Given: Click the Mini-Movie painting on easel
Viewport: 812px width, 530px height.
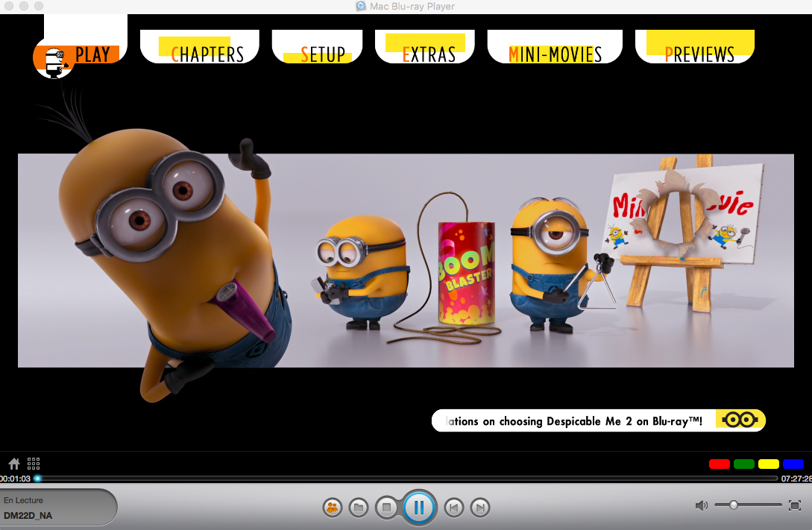Looking at the screenshot, I should tap(684, 215).
